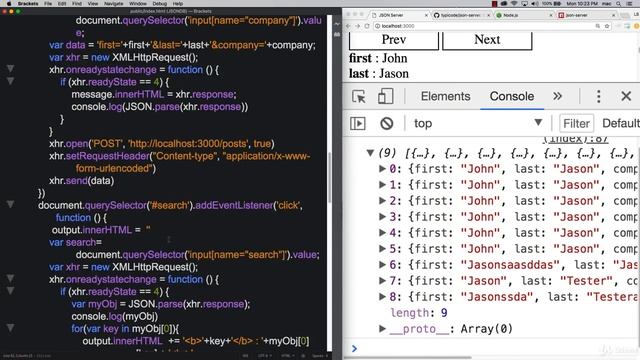Fold the first xhr.onreadystatechange function block
Image resolution: width=640 pixels, height=360 pixels.
[10, 69]
